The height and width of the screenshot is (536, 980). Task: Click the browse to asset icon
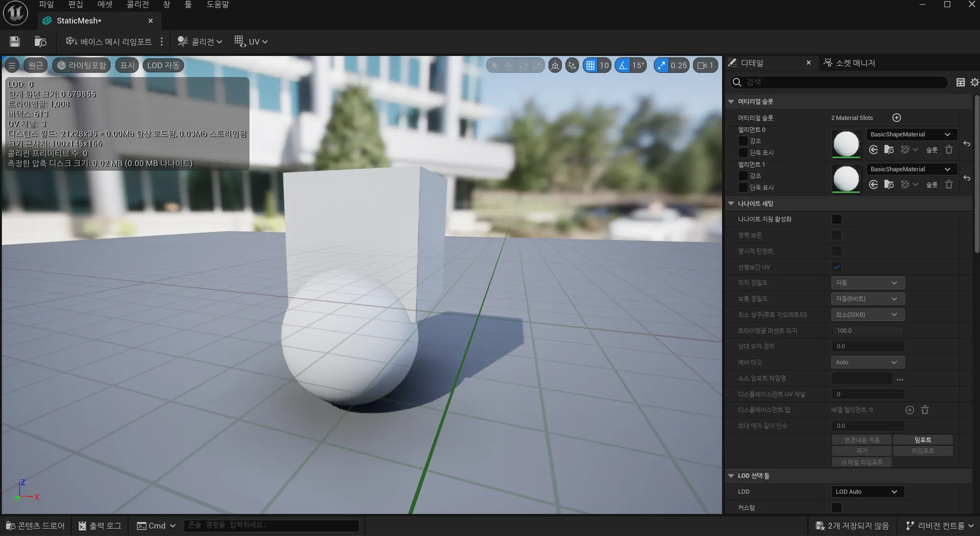click(x=41, y=42)
